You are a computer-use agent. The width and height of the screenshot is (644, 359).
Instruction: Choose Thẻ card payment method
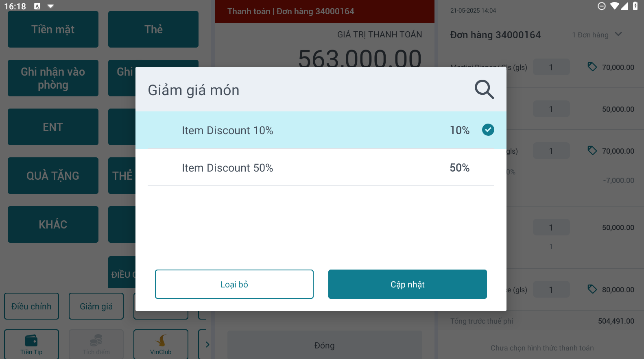coord(153,29)
